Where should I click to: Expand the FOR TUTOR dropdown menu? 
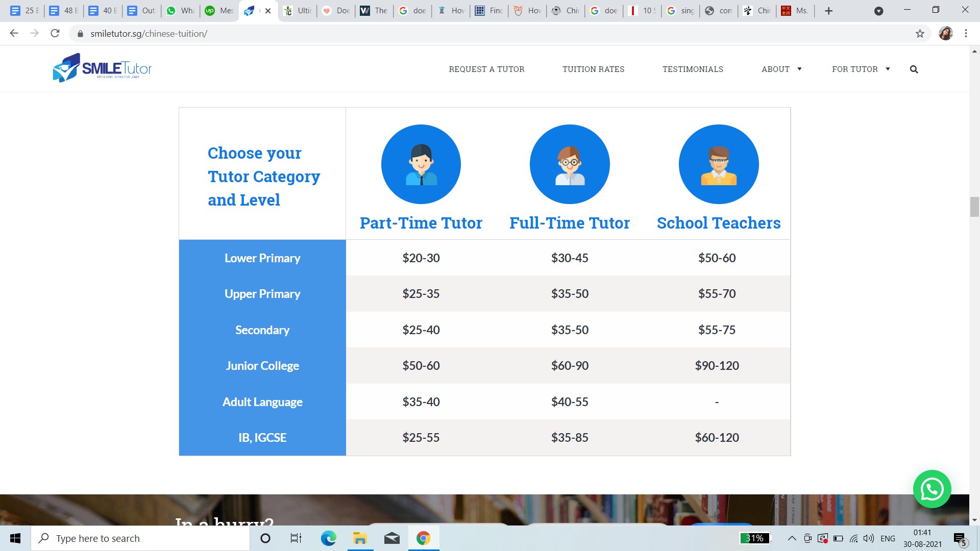[861, 69]
